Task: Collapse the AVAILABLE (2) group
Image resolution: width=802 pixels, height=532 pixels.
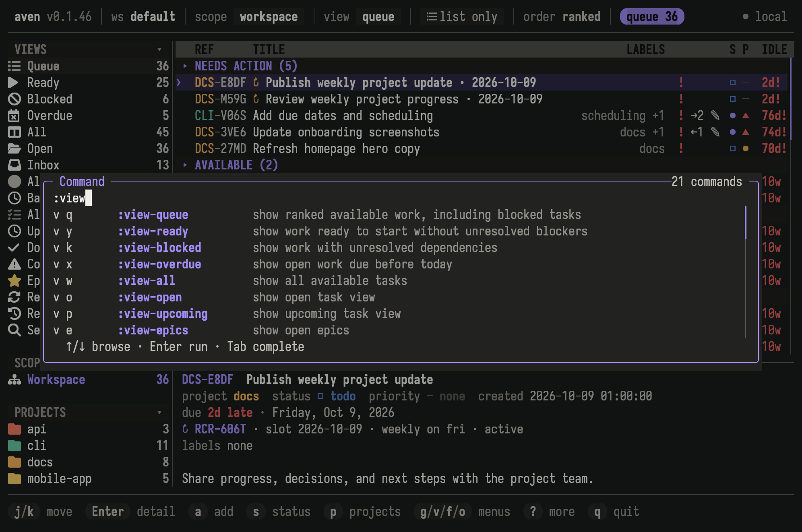Action: (185, 165)
